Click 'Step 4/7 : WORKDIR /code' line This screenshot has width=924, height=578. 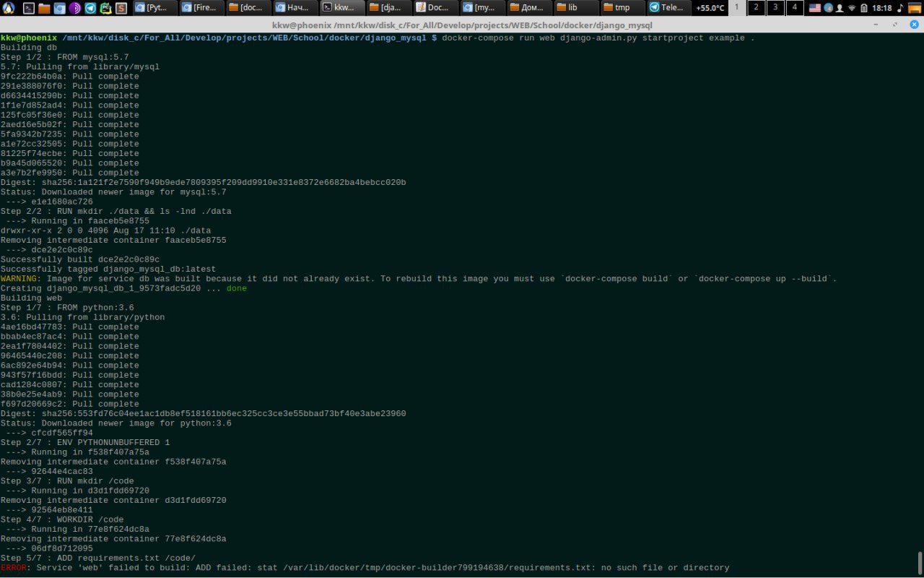coord(62,519)
